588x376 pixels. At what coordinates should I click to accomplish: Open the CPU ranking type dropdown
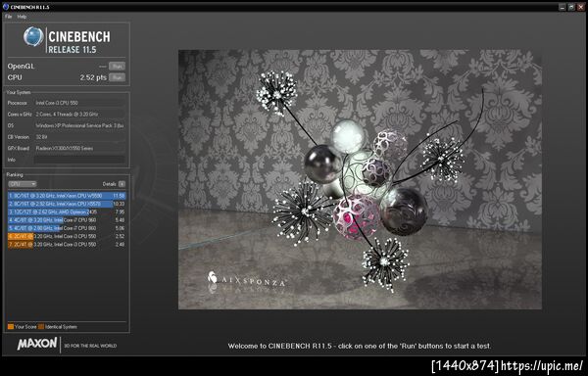coord(23,184)
